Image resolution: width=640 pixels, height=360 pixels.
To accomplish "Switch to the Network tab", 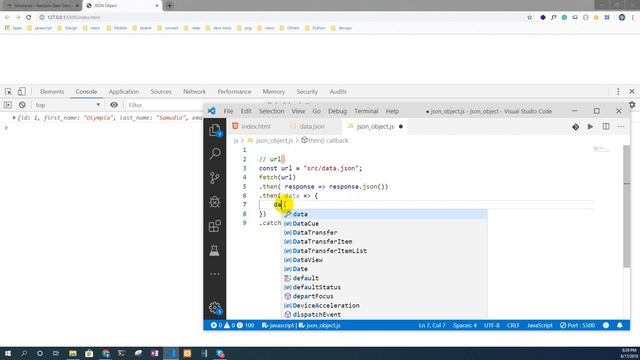I will (x=194, y=91).
